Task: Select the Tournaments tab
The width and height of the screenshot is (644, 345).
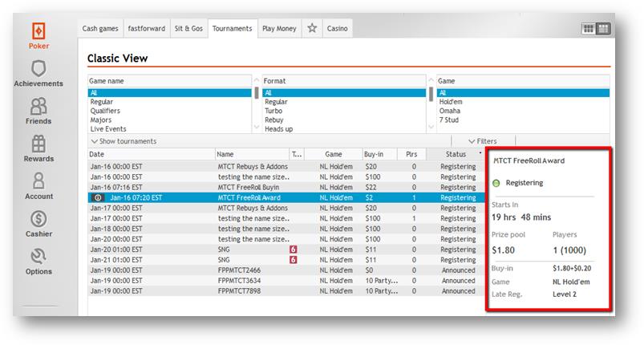Action: click(233, 28)
